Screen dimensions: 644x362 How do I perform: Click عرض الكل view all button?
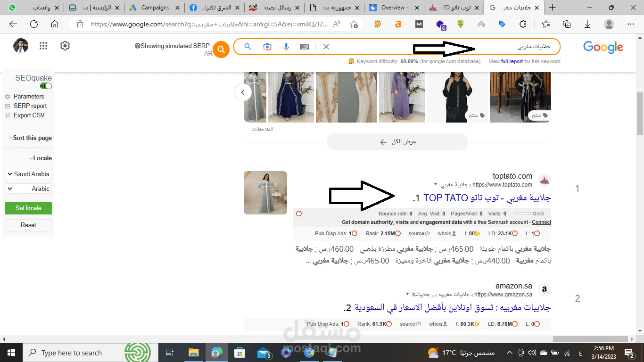pos(397,142)
